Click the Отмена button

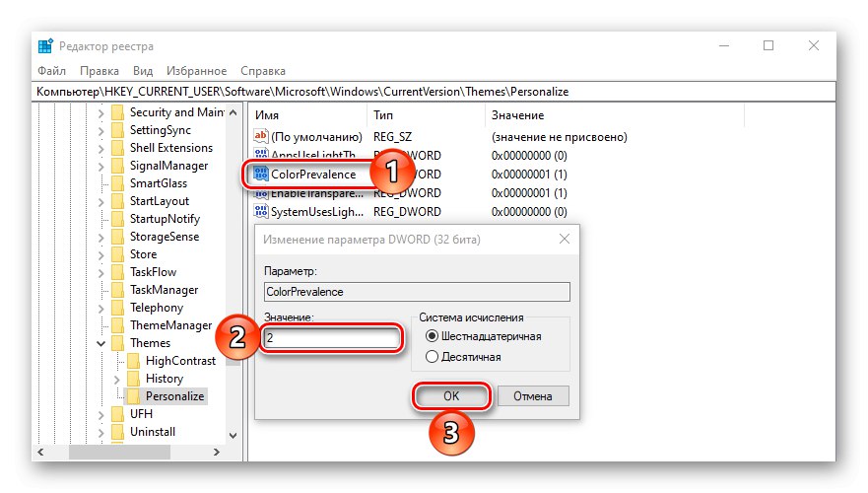click(533, 396)
